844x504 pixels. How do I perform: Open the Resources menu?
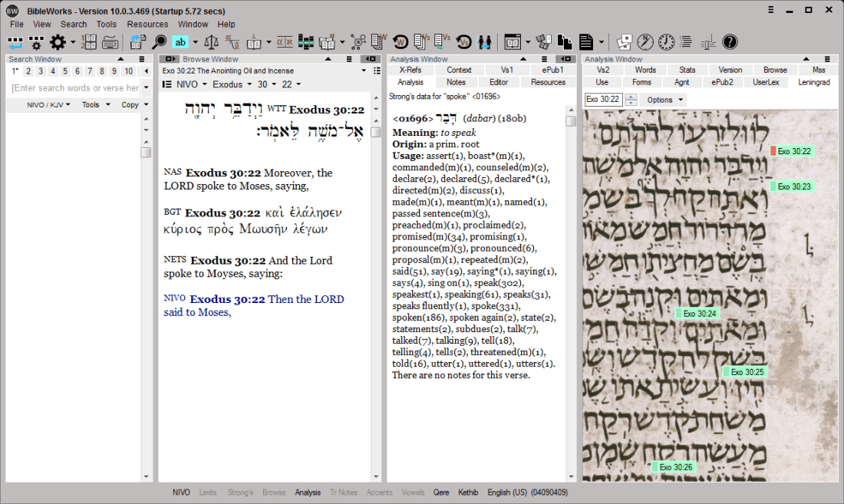tap(147, 24)
